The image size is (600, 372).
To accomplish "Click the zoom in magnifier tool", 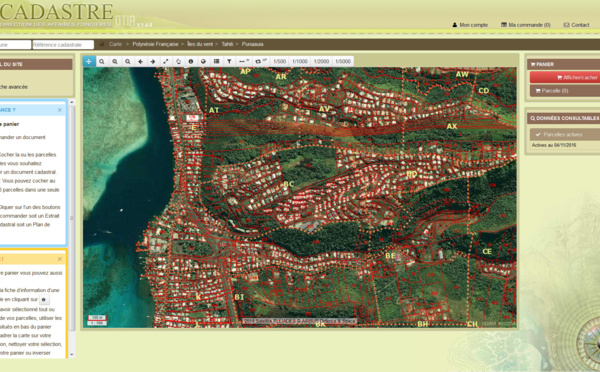I will pos(114,61).
